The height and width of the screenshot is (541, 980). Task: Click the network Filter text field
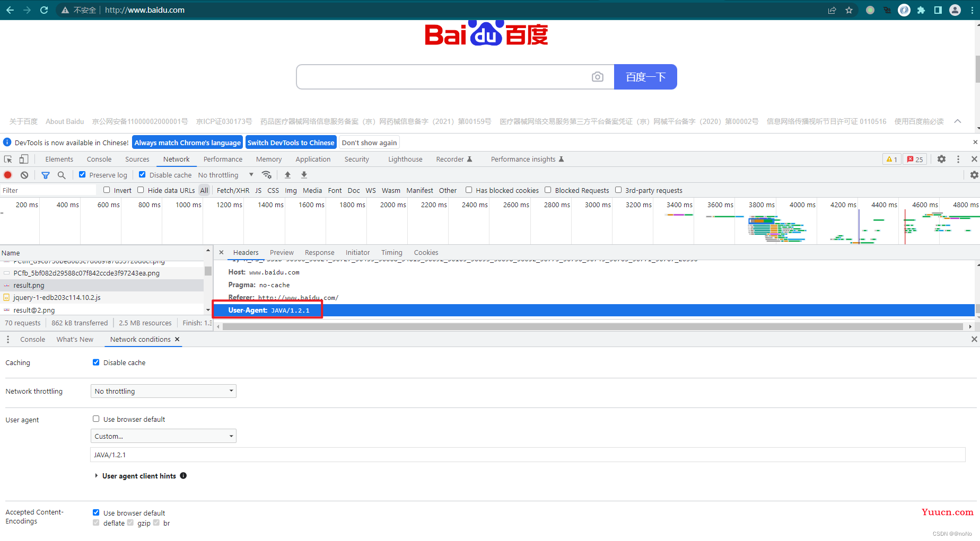coord(48,190)
